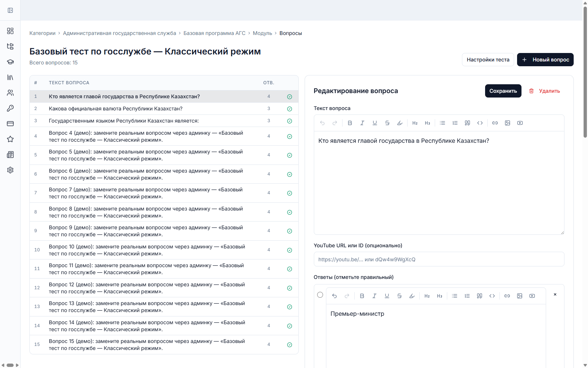
Task: Insert bullet list in question text editor
Action: click(x=442, y=123)
